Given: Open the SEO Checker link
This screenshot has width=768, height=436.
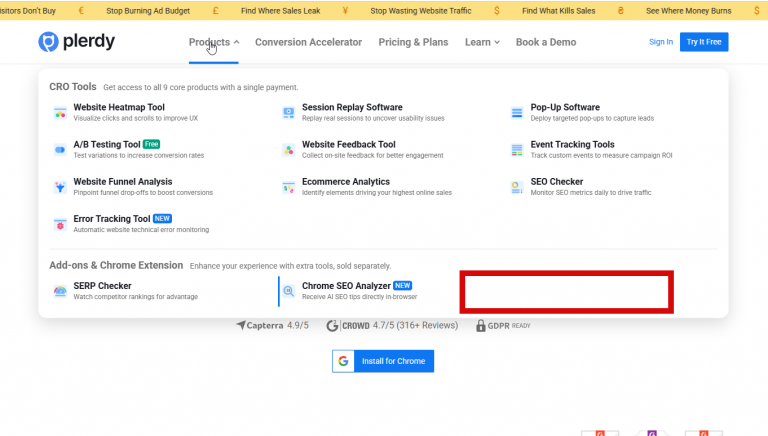Looking at the screenshot, I should pos(557,182).
